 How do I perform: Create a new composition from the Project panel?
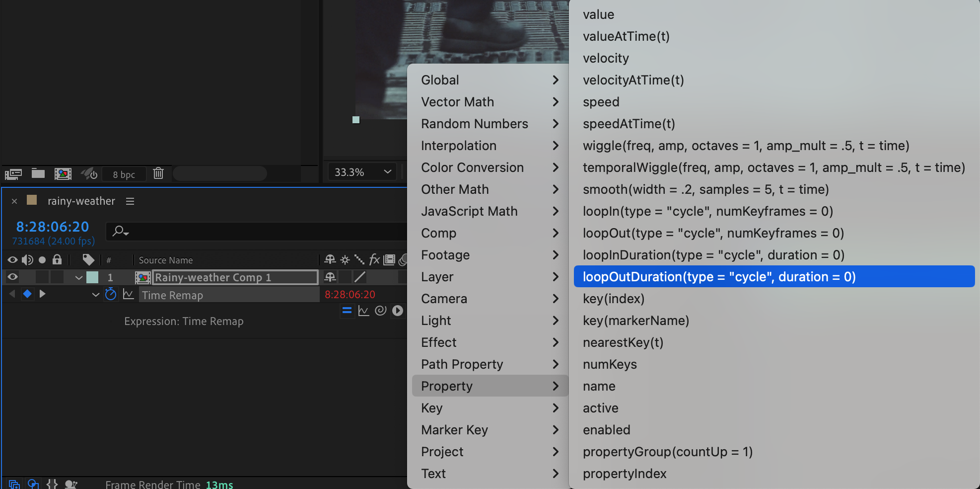pyautogui.click(x=63, y=173)
